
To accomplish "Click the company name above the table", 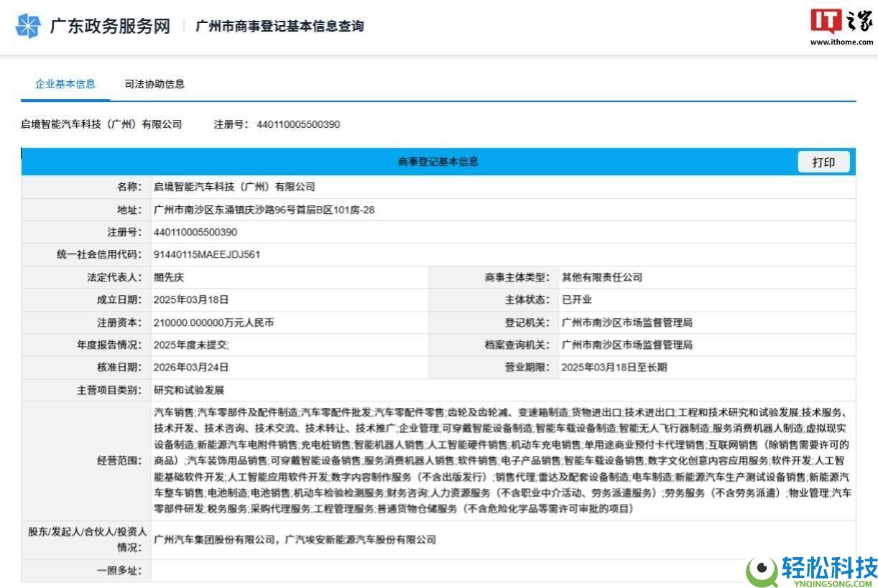I will click(101, 124).
